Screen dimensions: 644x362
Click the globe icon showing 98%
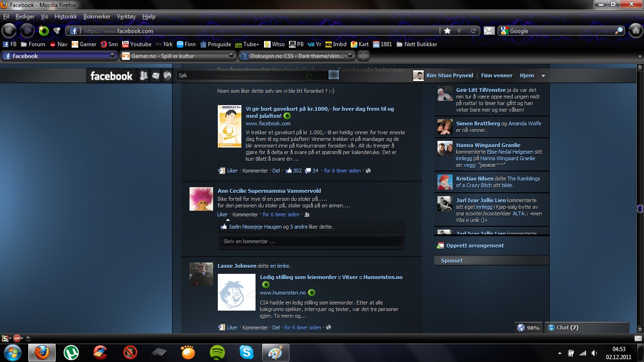[521, 328]
